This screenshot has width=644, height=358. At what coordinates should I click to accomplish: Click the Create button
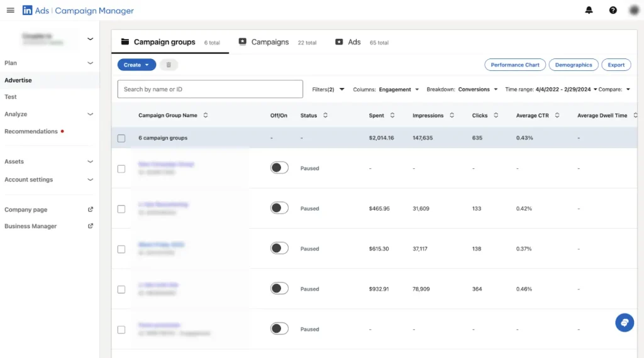(x=136, y=65)
